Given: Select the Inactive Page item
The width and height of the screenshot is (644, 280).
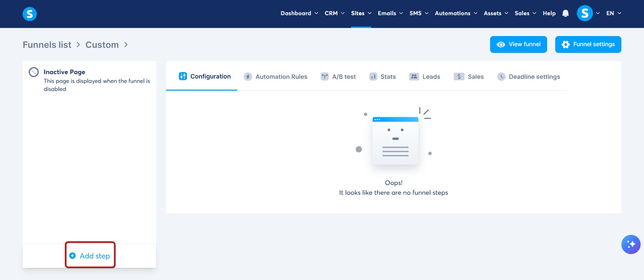Looking at the screenshot, I should coord(89,80).
